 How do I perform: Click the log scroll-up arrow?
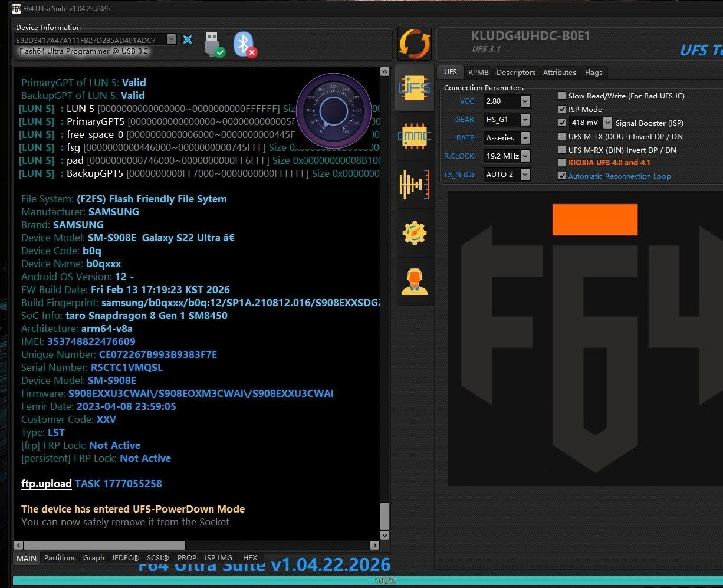coord(384,72)
